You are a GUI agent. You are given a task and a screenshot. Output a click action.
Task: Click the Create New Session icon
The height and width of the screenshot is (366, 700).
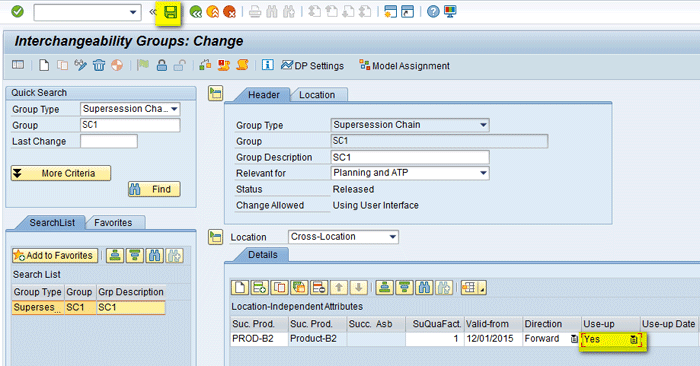pos(391,12)
